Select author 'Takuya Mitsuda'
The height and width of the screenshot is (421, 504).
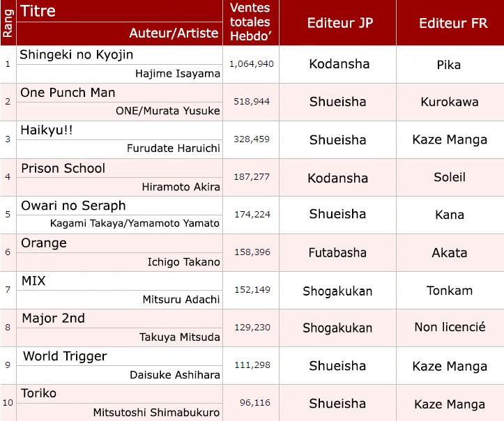pyautogui.click(x=180, y=337)
